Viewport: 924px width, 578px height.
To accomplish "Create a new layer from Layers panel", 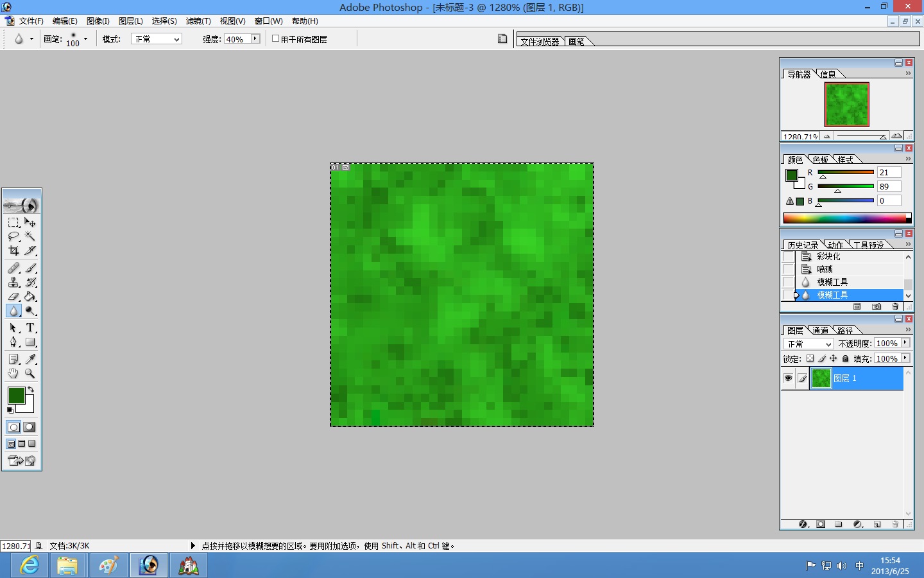I will (x=877, y=525).
